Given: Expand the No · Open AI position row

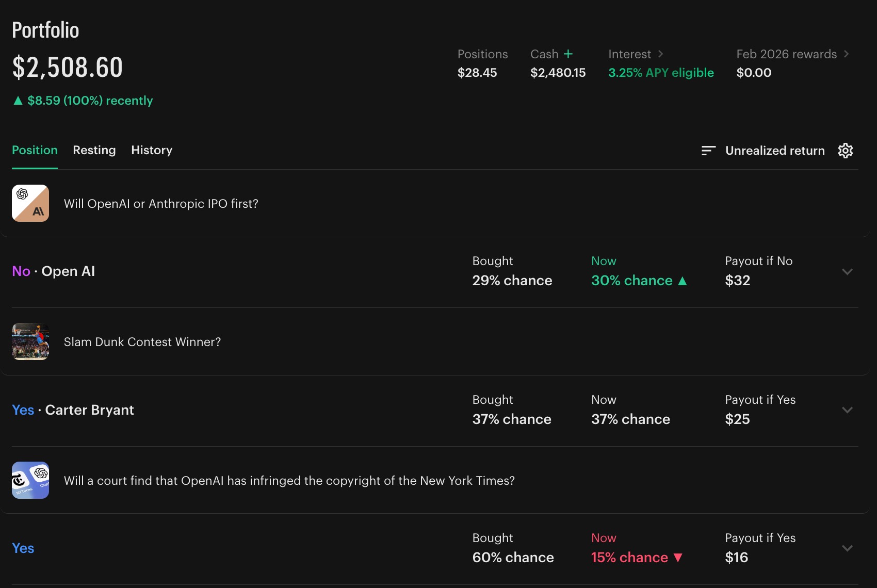Looking at the screenshot, I should (847, 271).
